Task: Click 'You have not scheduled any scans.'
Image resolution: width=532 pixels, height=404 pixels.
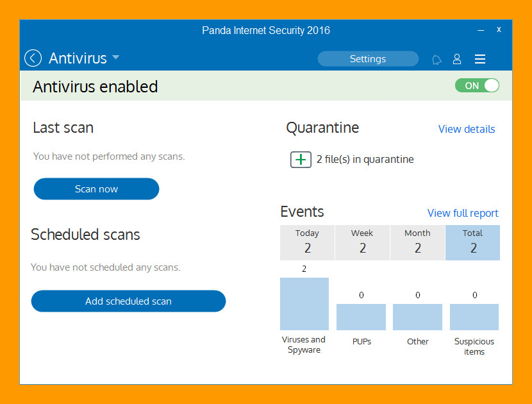Action: coord(106,267)
